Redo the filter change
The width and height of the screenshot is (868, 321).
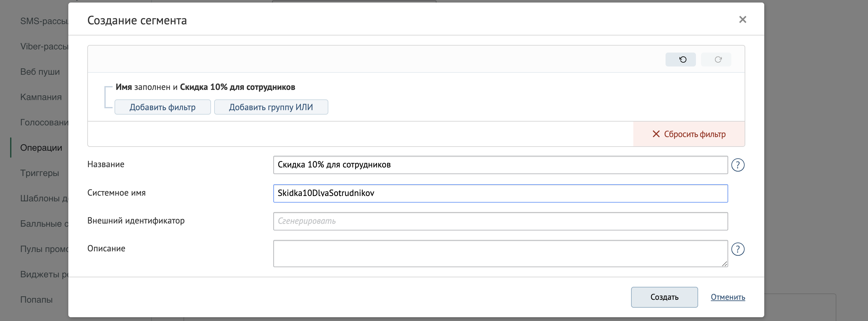pyautogui.click(x=716, y=59)
